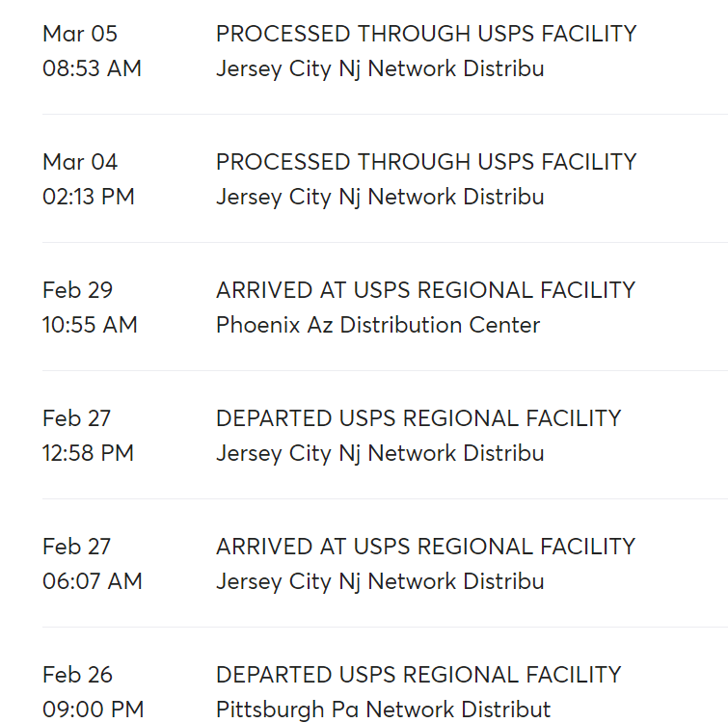Click the Feb 29 date label
728x723 pixels.
click(78, 290)
